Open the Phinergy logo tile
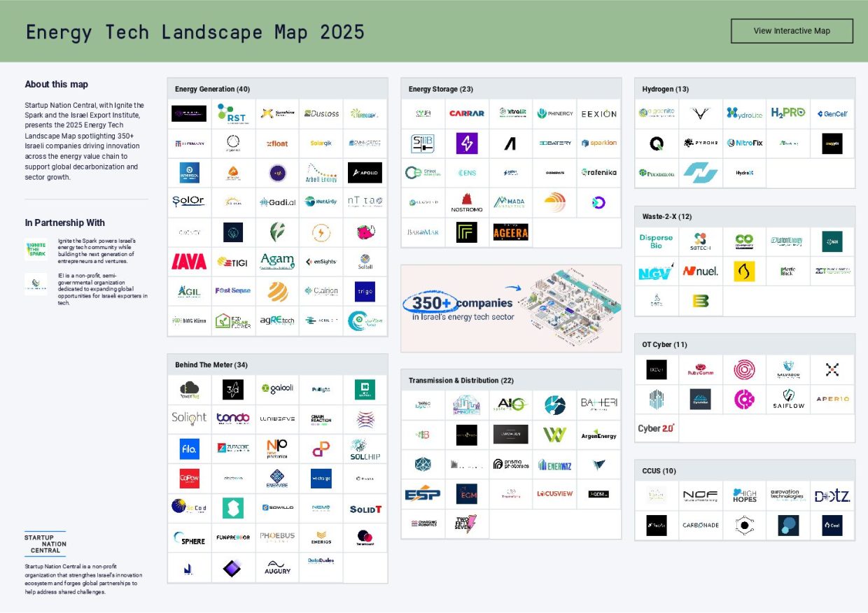Screen dimensions: 868x613 coord(555,113)
